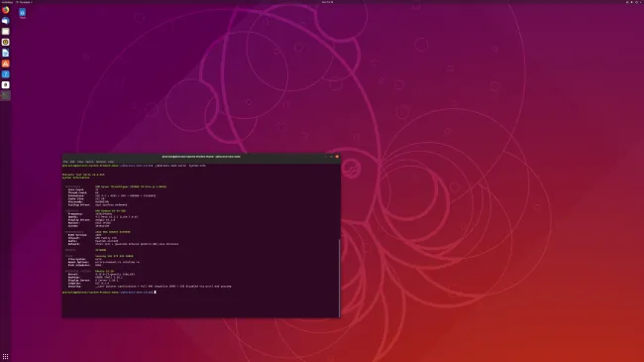
Task: Close the Terminal window
Action: point(337,157)
